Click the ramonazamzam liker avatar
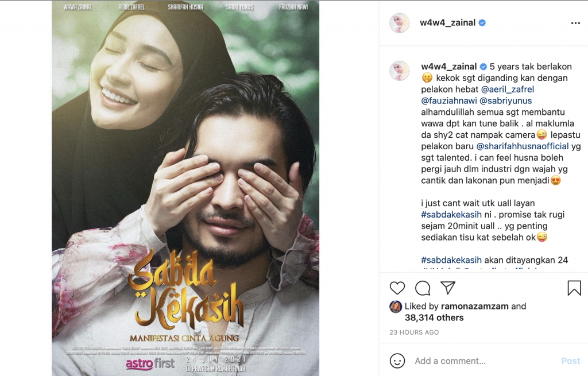This screenshot has height=376, width=588. pos(396,307)
